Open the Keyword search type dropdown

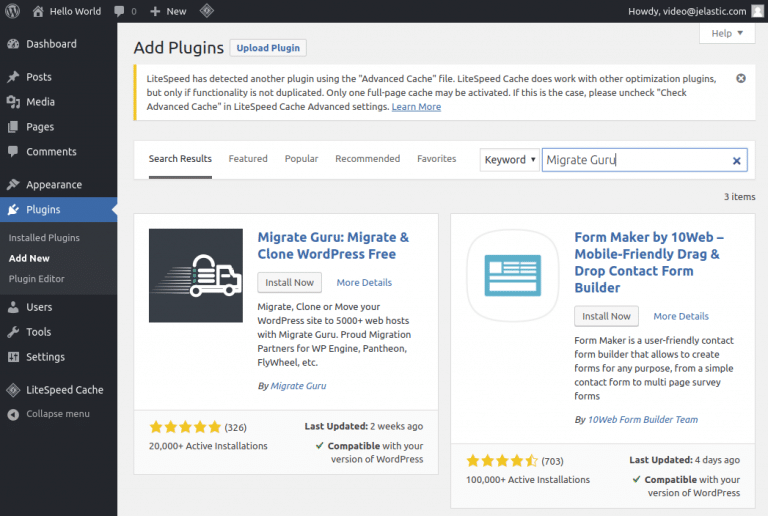(509, 160)
